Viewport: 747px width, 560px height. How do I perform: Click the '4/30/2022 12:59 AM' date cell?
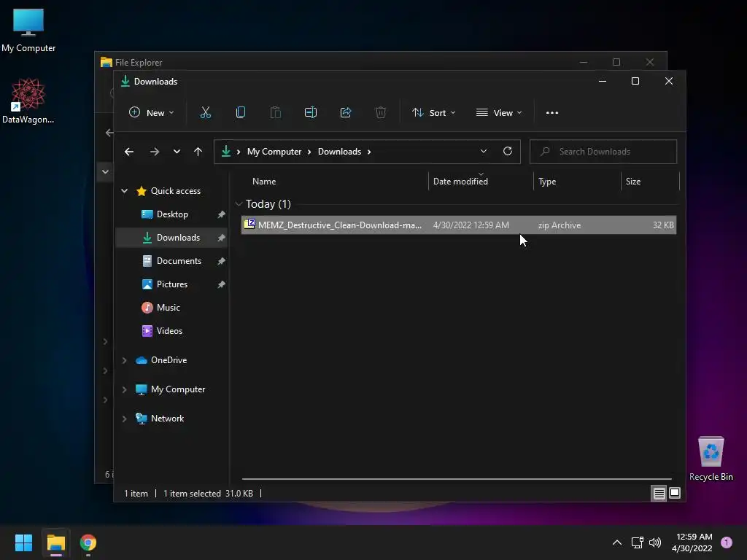pyautogui.click(x=471, y=225)
